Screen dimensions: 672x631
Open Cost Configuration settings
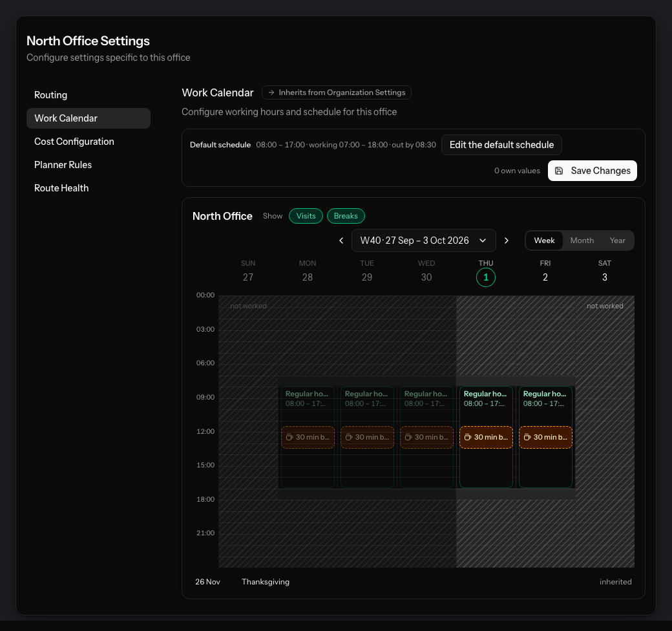[89, 142]
